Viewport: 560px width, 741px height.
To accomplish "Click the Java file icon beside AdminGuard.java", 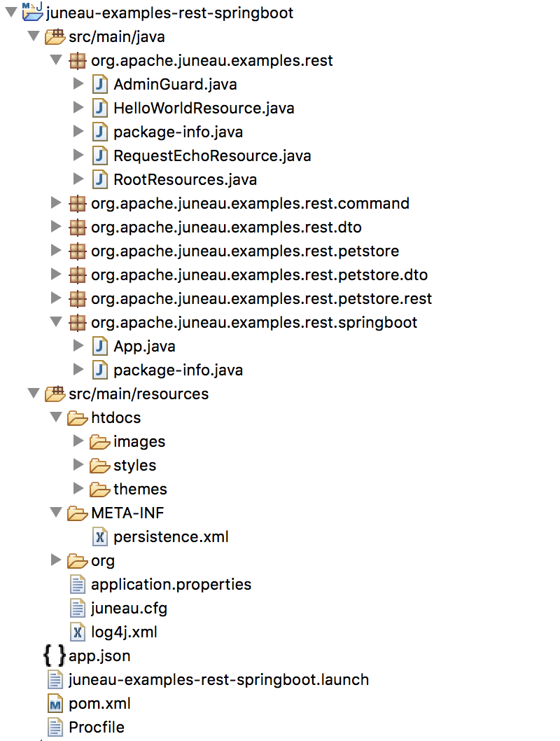I will click(x=100, y=85).
